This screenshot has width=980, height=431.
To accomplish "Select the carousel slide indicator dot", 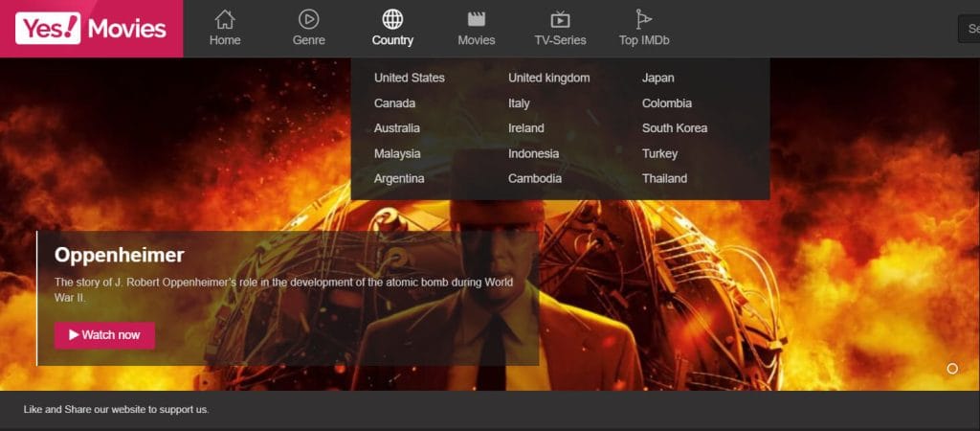I will click(x=952, y=369).
